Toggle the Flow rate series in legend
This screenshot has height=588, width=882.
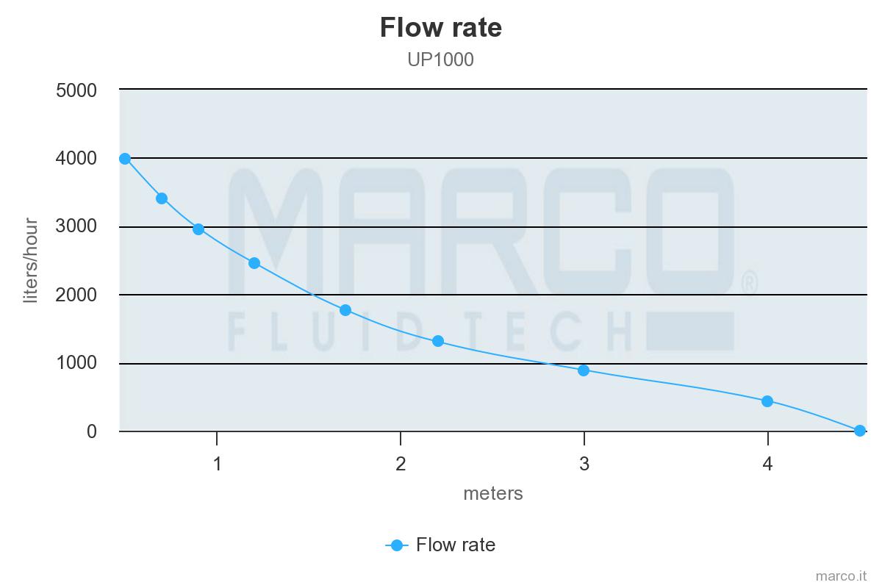pyautogui.click(x=455, y=545)
